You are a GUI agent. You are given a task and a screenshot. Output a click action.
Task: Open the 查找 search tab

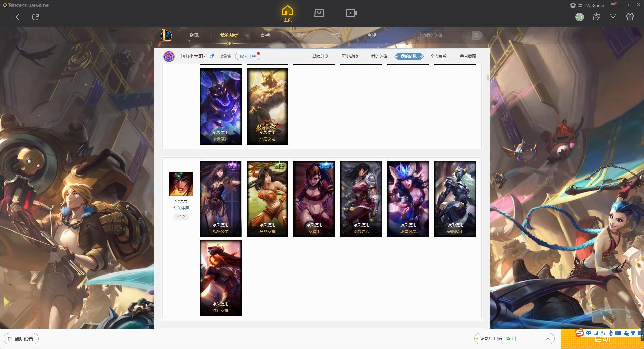(372, 35)
